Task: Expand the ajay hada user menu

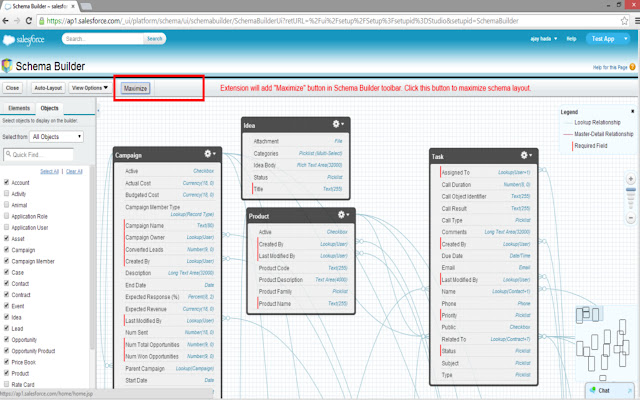Action: pyautogui.click(x=544, y=39)
